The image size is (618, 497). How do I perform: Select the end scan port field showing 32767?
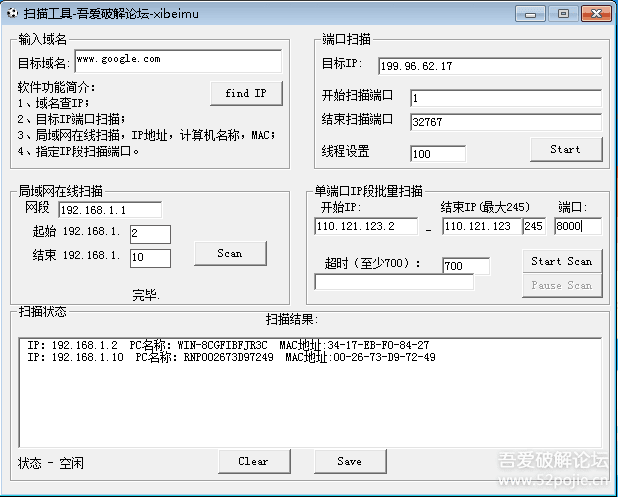tap(504, 122)
